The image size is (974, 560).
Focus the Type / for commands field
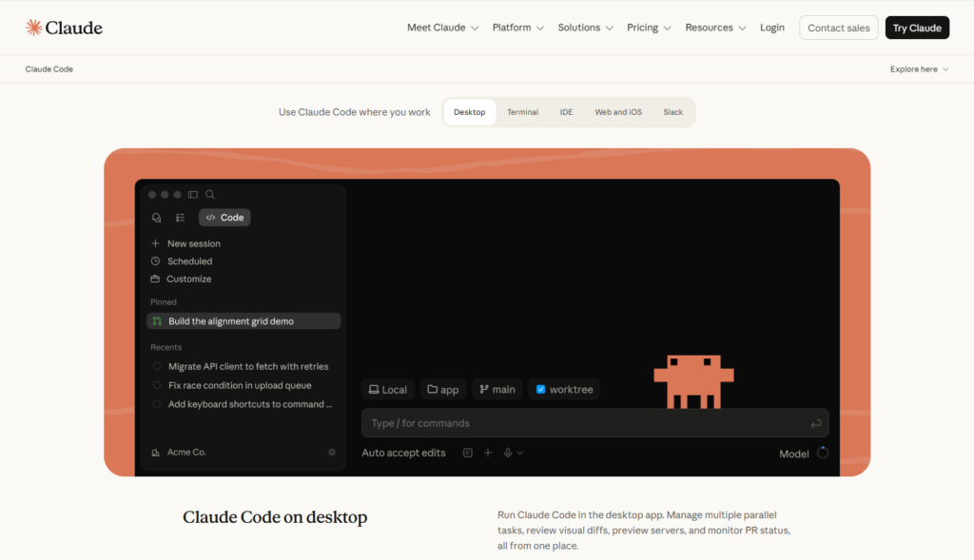(x=595, y=423)
